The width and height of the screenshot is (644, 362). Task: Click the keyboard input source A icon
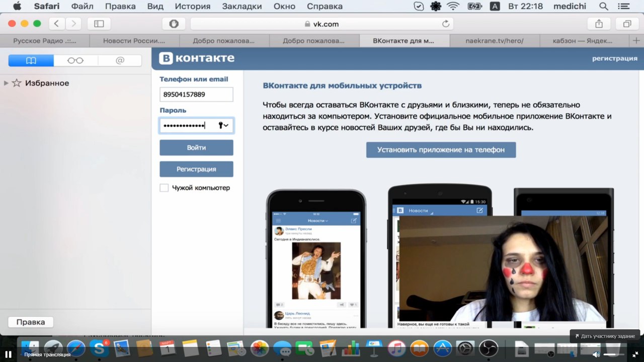point(495,7)
